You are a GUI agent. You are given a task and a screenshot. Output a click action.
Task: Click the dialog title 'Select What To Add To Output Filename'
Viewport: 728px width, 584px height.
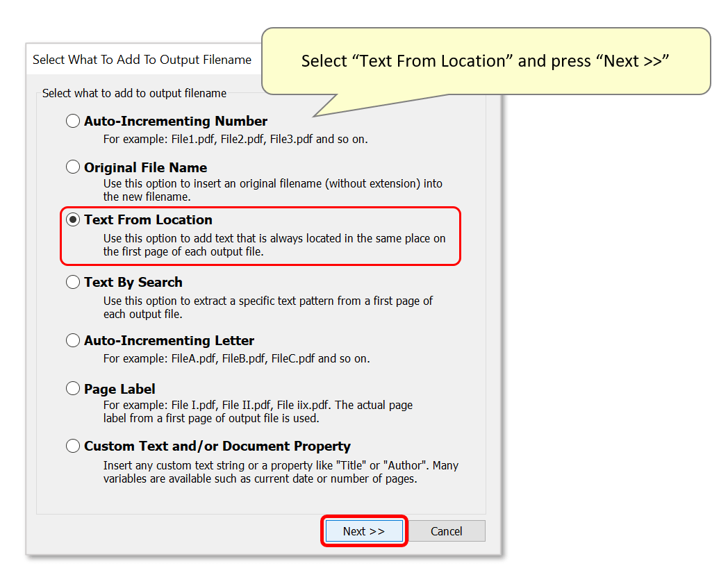142,60
